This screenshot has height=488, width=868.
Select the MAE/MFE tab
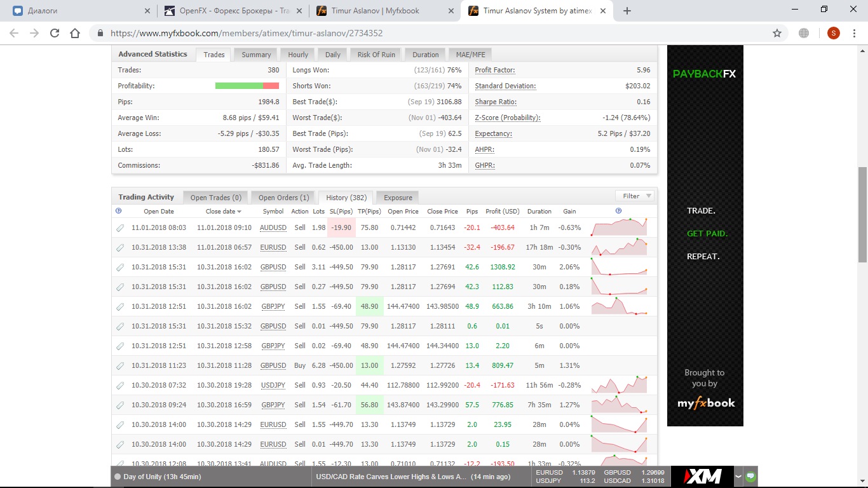click(x=470, y=55)
